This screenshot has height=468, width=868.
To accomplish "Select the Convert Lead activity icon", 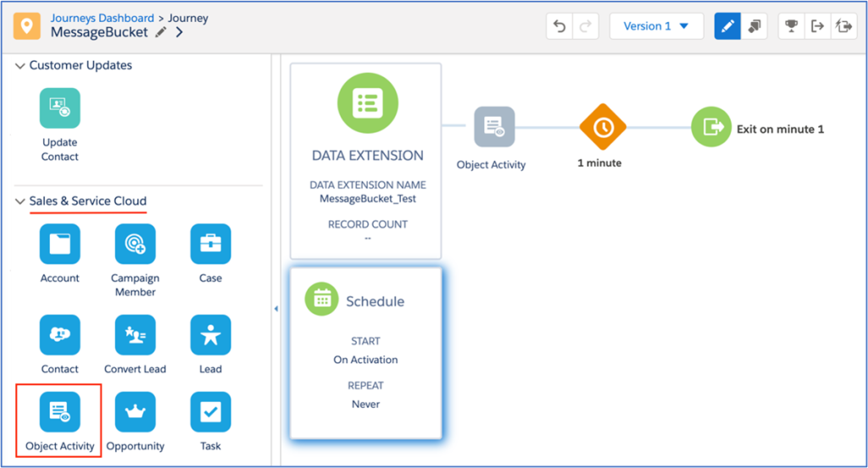I will pos(135,335).
